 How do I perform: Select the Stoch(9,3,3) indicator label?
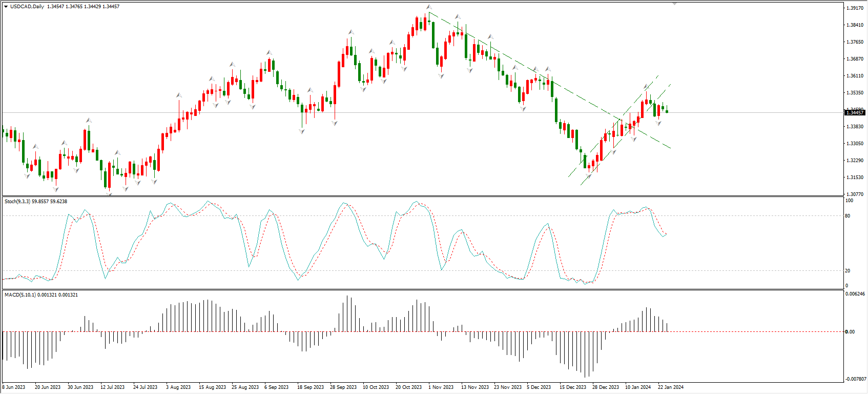pyautogui.click(x=17, y=202)
